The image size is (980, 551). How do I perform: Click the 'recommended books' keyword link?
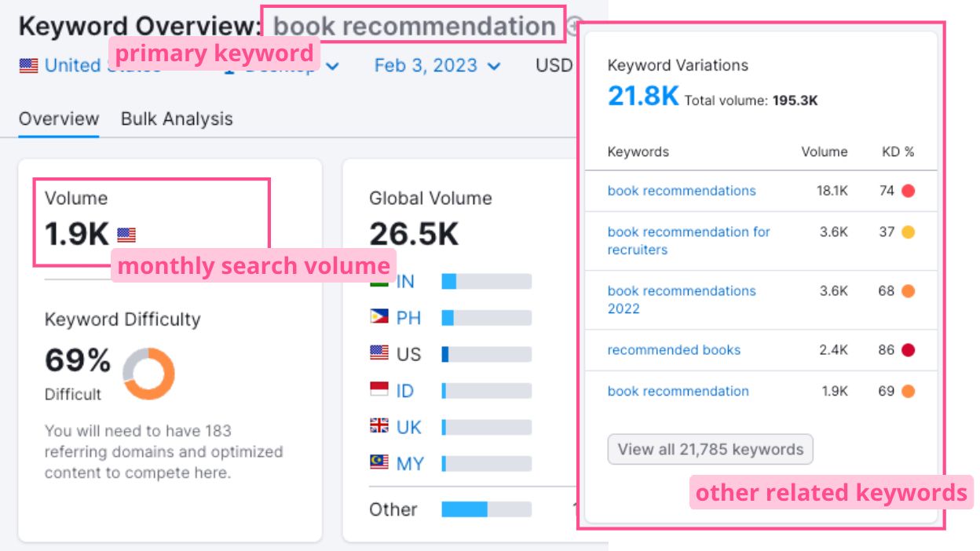[x=674, y=350]
